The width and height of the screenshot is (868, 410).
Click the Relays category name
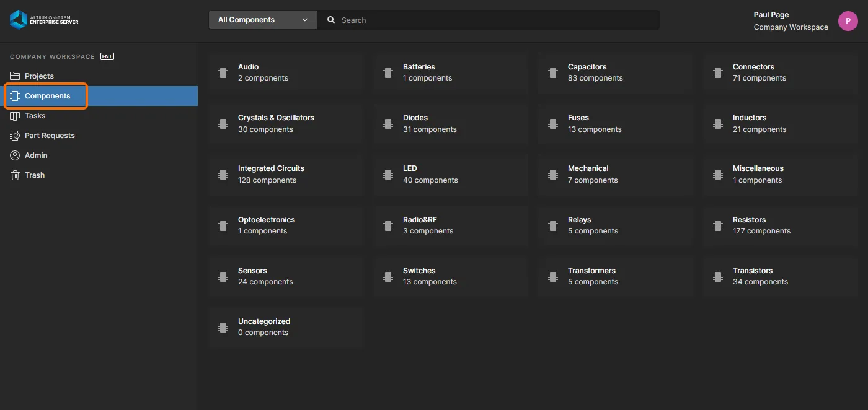[580, 220]
